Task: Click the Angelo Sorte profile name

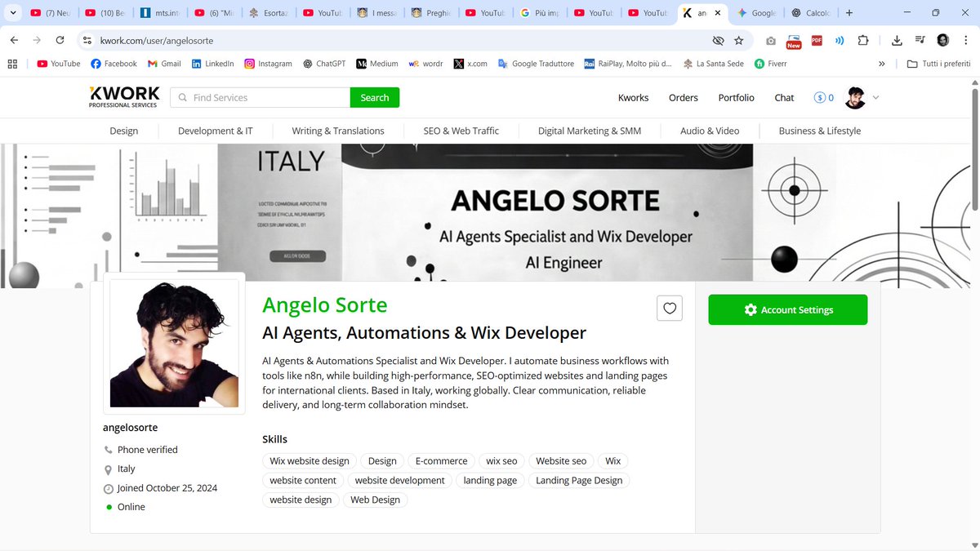Action: [x=325, y=305]
